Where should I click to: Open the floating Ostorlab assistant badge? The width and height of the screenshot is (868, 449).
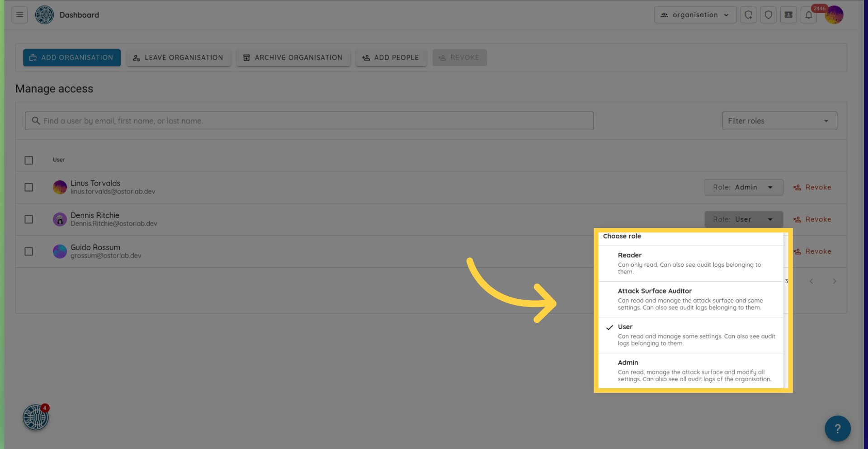coord(36,417)
